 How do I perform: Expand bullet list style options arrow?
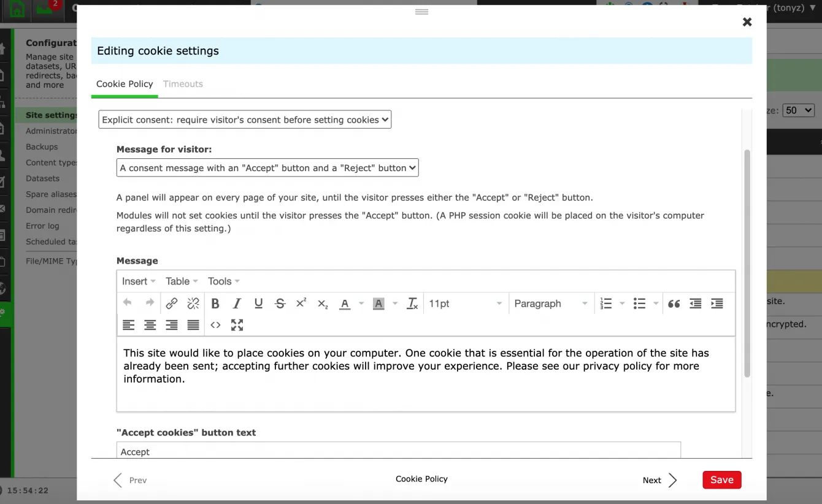click(x=656, y=304)
